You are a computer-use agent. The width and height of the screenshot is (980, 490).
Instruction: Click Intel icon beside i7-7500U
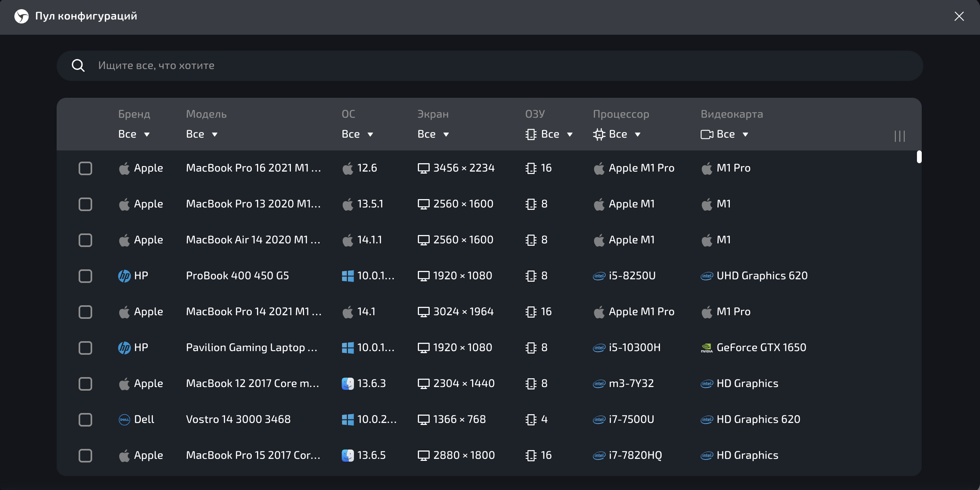599,419
